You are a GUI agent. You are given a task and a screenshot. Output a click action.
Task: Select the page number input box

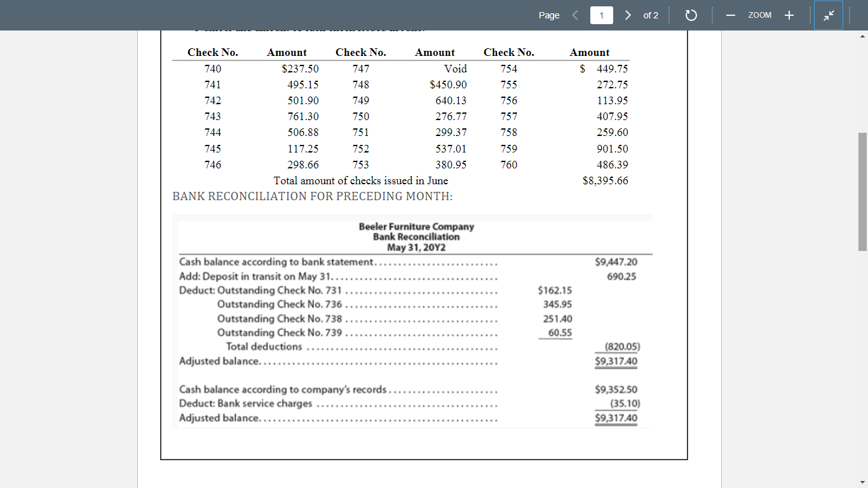pos(601,15)
